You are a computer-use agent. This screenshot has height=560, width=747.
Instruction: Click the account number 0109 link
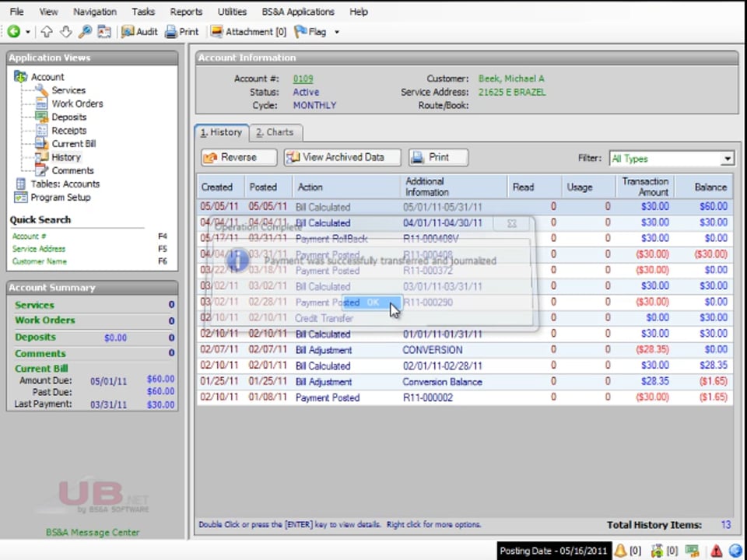pos(303,79)
